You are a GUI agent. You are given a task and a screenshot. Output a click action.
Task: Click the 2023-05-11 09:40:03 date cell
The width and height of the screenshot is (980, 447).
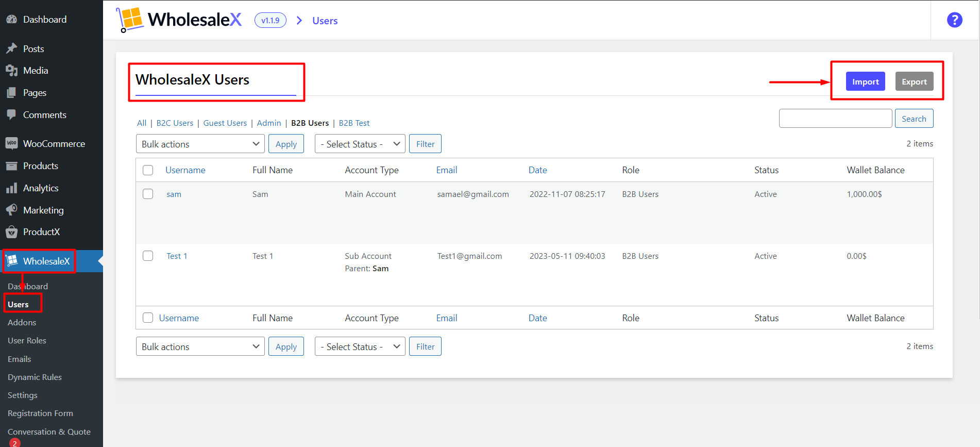point(567,256)
